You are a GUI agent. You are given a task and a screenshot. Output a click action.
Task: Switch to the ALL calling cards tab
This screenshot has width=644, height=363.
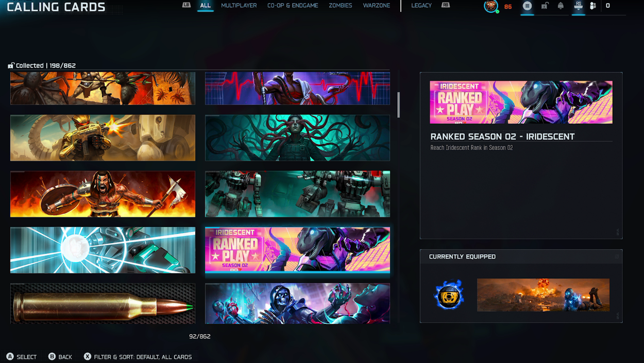pos(205,6)
